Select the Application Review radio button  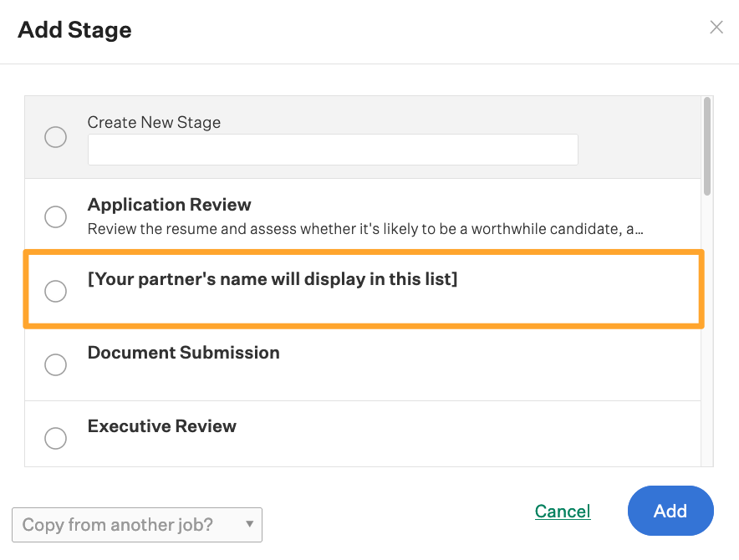[x=55, y=216]
